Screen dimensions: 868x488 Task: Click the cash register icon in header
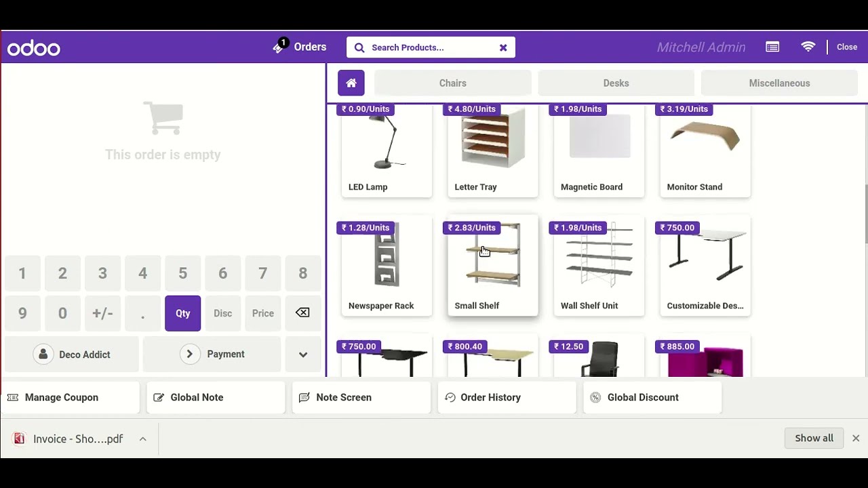772,47
